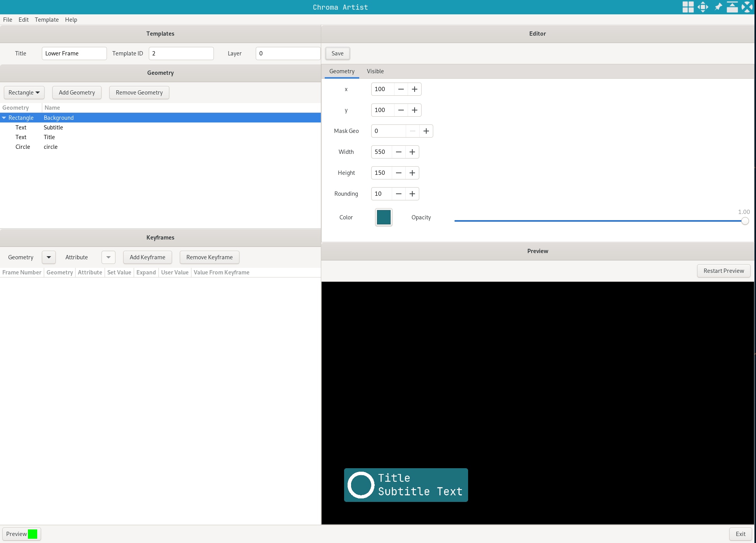Click the pin window icon
756x543 pixels.
point(718,7)
